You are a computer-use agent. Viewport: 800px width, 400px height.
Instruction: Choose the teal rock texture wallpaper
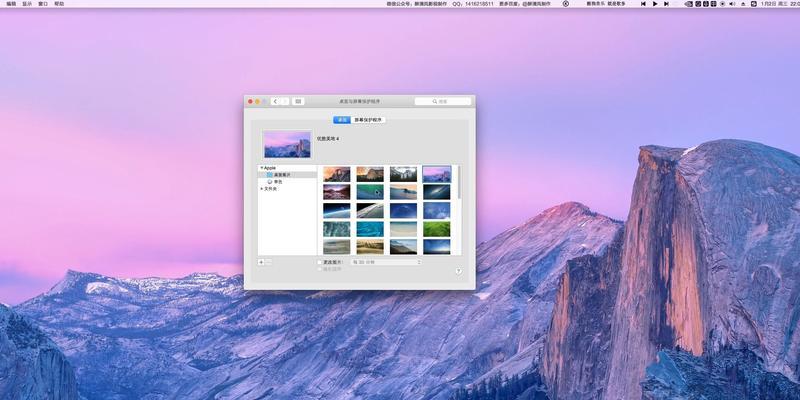pos(337,229)
